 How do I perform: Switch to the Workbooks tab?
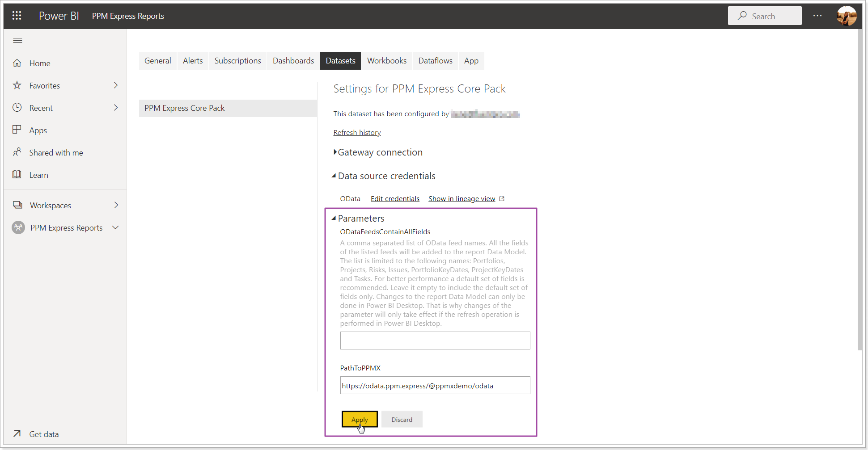387,61
